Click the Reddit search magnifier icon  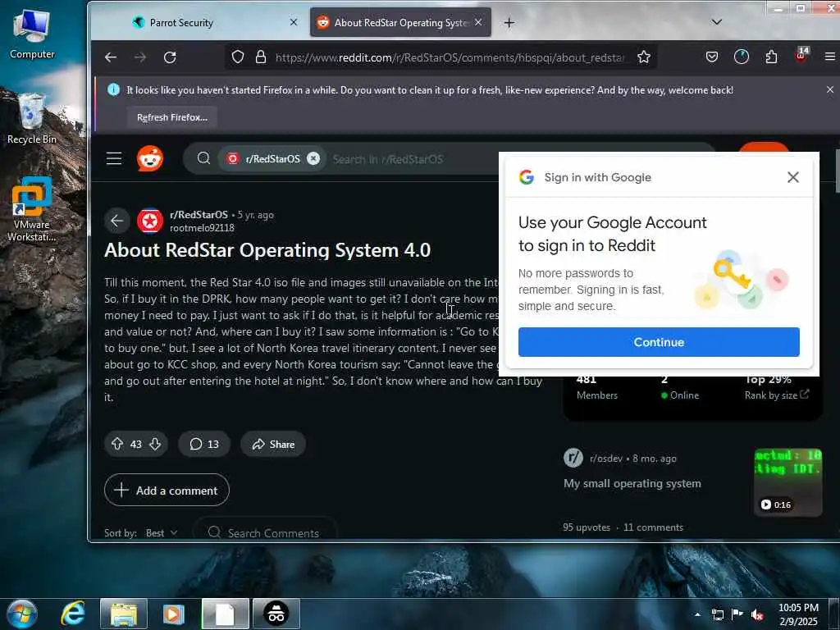pos(203,158)
